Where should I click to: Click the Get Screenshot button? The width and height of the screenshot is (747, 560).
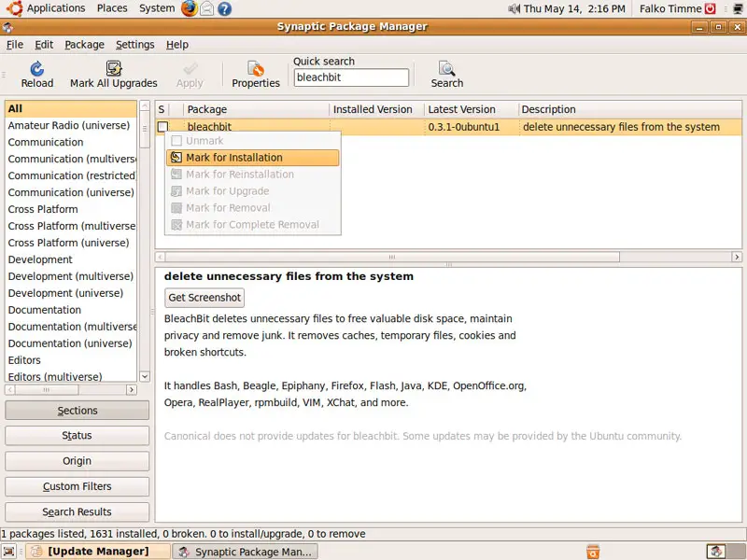click(x=204, y=298)
